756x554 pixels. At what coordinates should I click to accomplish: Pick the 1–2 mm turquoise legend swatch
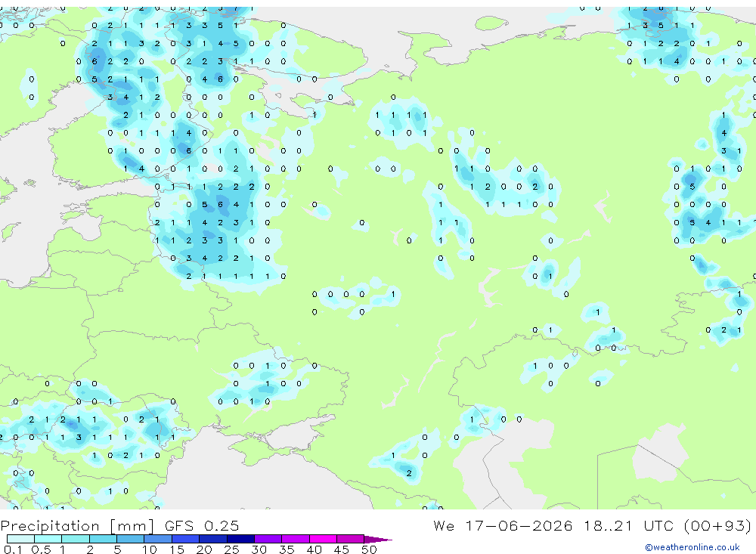tap(76, 539)
